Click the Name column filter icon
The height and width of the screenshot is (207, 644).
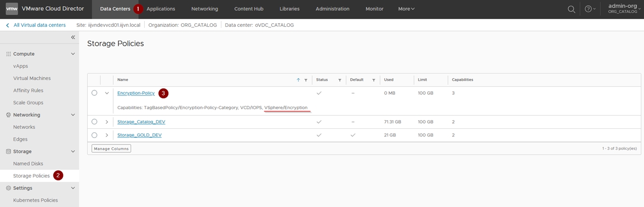(306, 80)
